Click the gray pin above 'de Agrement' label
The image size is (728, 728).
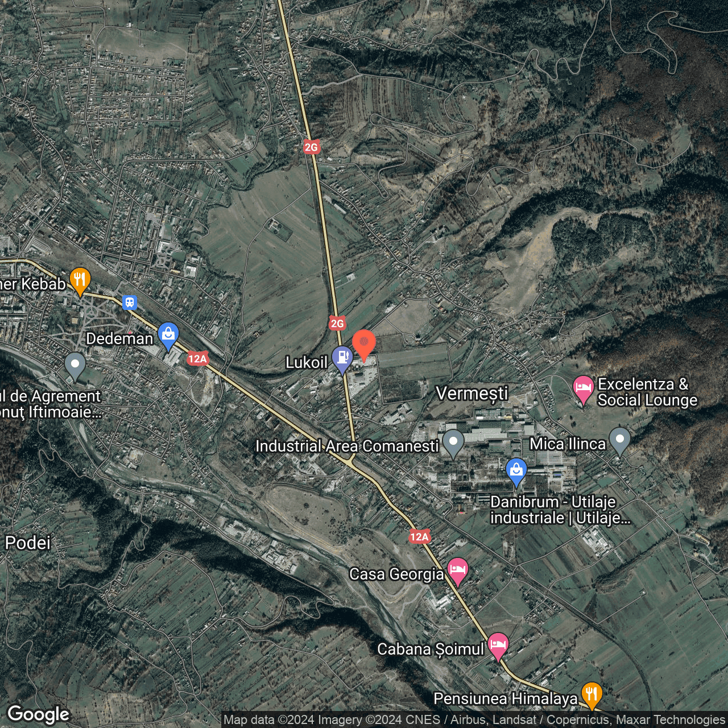pyautogui.click(x=75, y=365)
